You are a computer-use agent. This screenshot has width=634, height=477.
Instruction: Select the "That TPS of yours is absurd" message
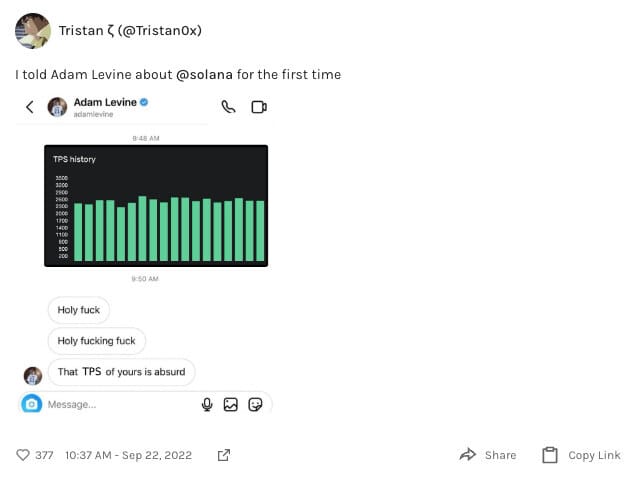pyautogui.click(x=121, y=372)
